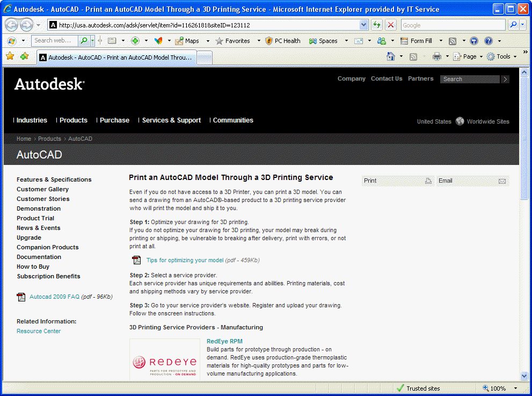This screenshot has width=532, height=396.
Task: Open the address bar history dropdown
Action: [364, 25]
